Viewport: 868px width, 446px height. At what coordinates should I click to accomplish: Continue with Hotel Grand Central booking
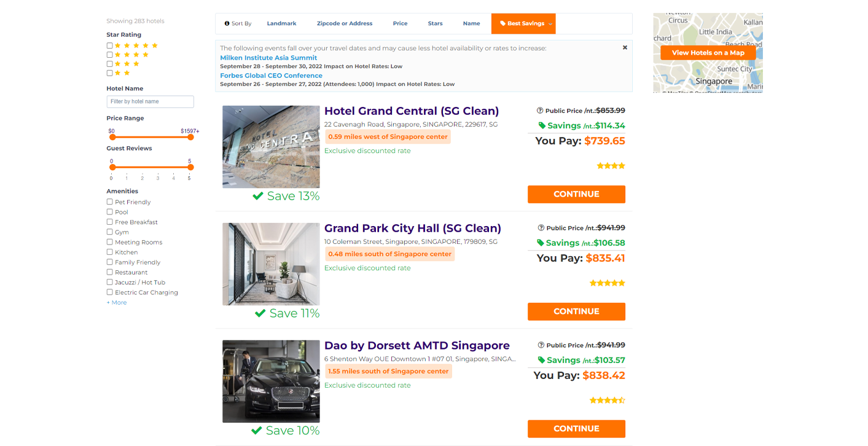pos(576,194)
